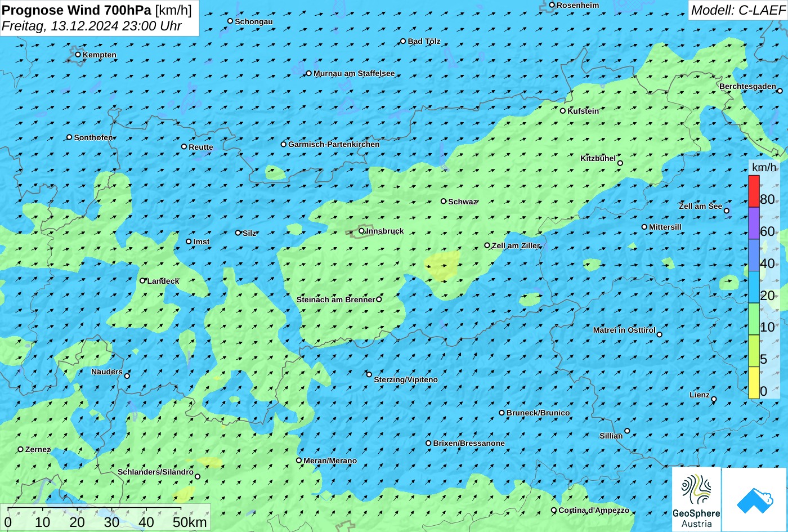This screenshot has height=532, width=788.
Task: Click the Kufstein city marker
Action: point(563,111)
